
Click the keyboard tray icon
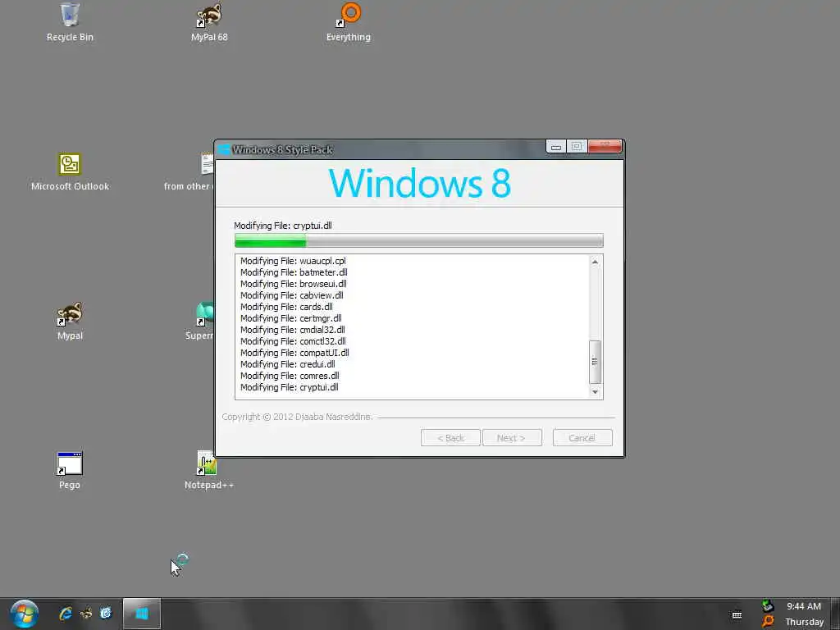pyautogui.click(x=737, y=615)
